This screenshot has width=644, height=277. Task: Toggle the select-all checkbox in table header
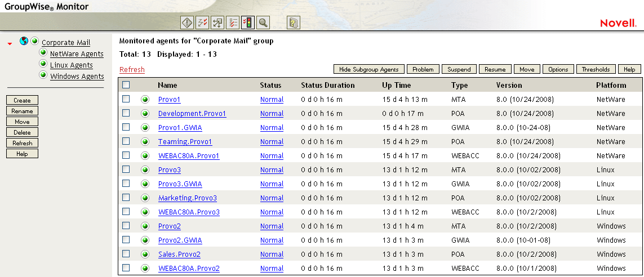point(126,85)
